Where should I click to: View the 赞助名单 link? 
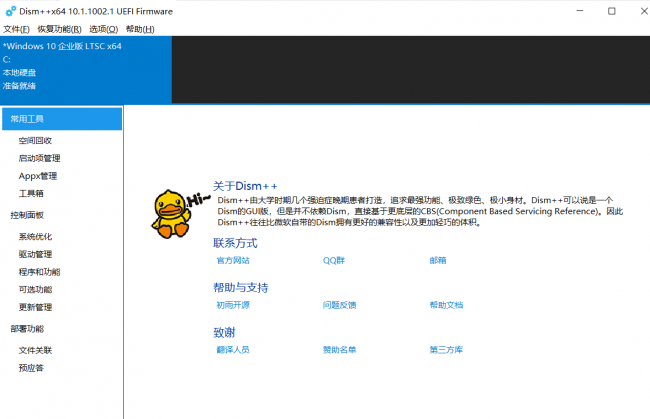(x=340, y=350)
